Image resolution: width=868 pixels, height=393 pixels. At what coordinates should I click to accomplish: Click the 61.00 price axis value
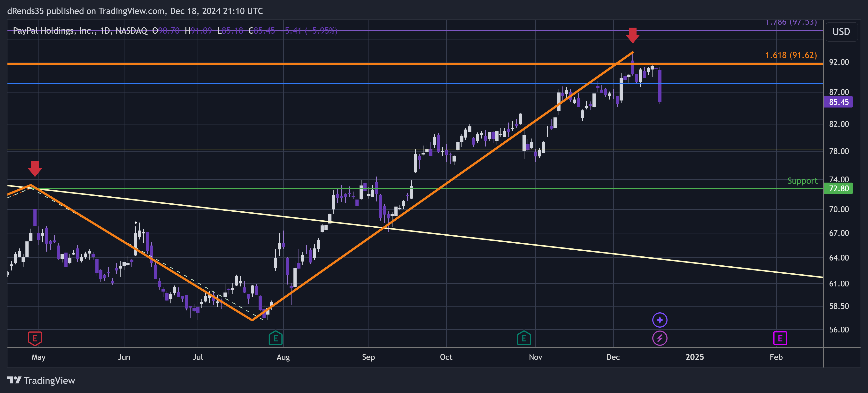839,284
